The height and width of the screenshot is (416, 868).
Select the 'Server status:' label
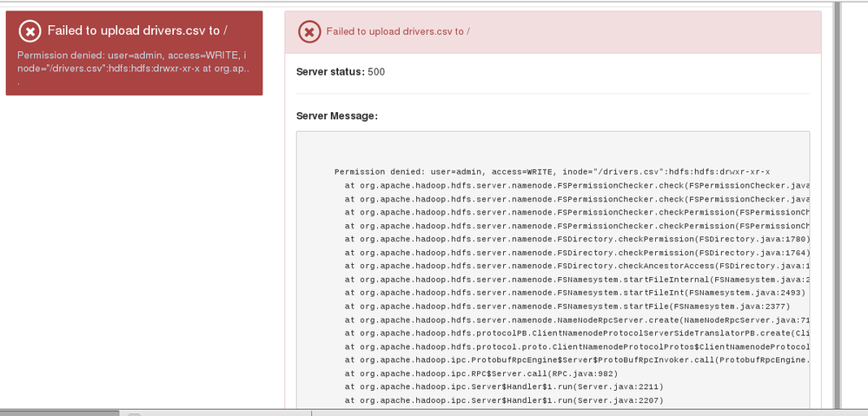(x=330, y=72)
